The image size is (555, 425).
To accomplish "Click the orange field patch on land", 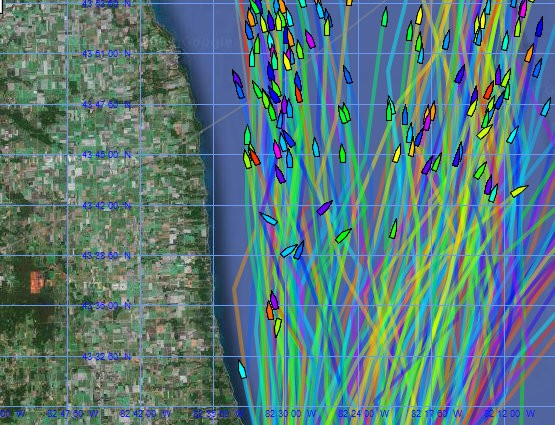I will (36, 282).
